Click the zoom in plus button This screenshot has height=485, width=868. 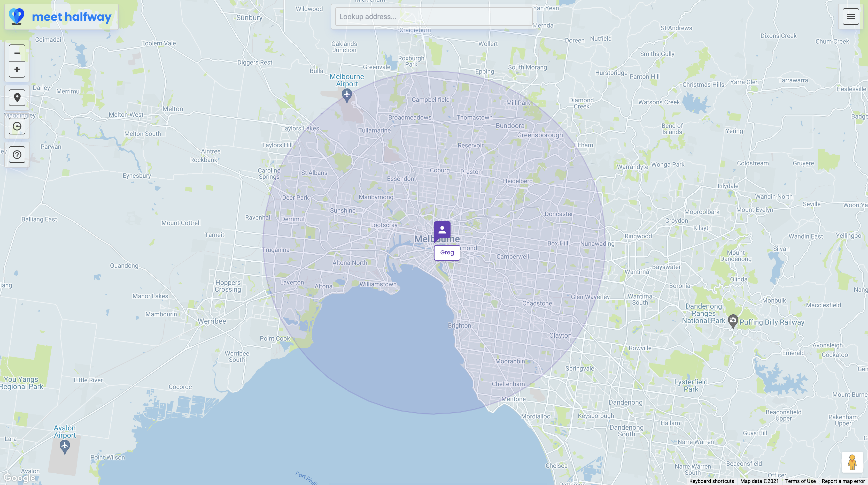17,70
